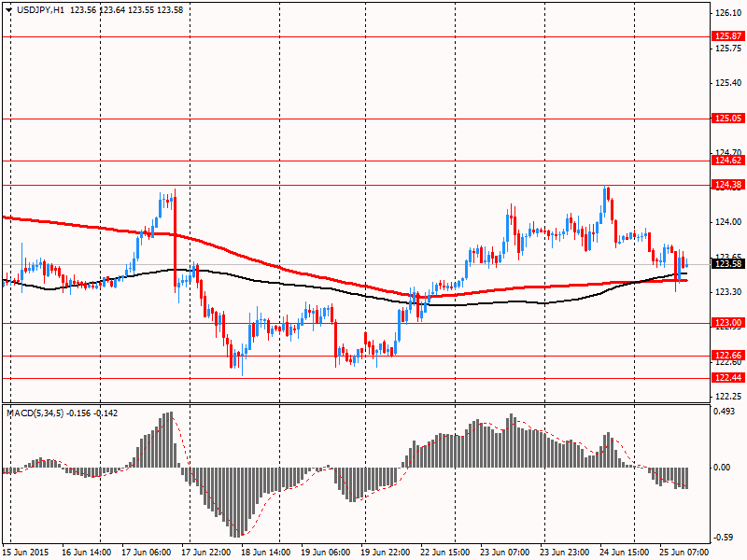Click the 0.493 MACD scale value
The height and width of the screenshot is (560, 747).
pyautogui.click(x=726, y=411)
